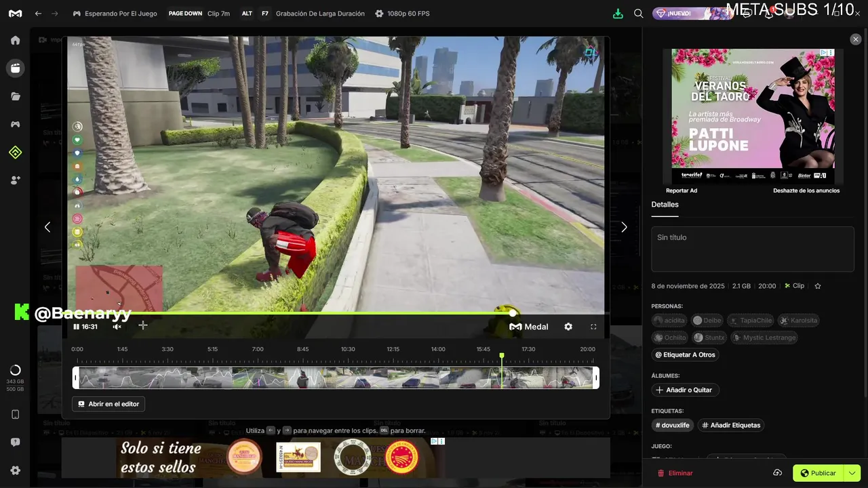
Task: Tag person Ochiito
Action: 670,338
